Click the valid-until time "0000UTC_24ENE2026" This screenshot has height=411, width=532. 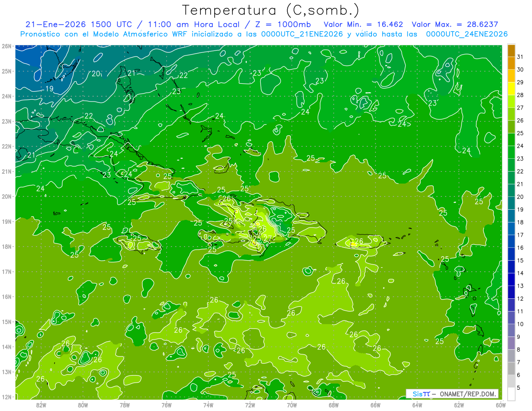(467, 34)
